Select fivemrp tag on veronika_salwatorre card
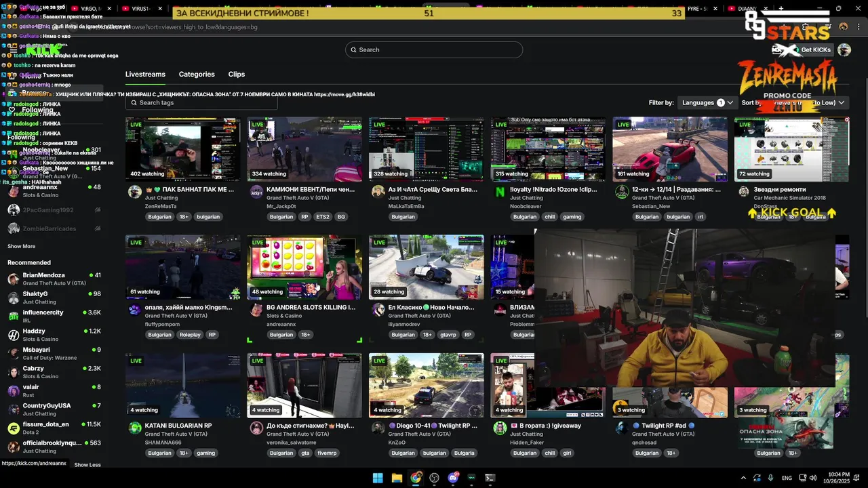 [327, 453]
